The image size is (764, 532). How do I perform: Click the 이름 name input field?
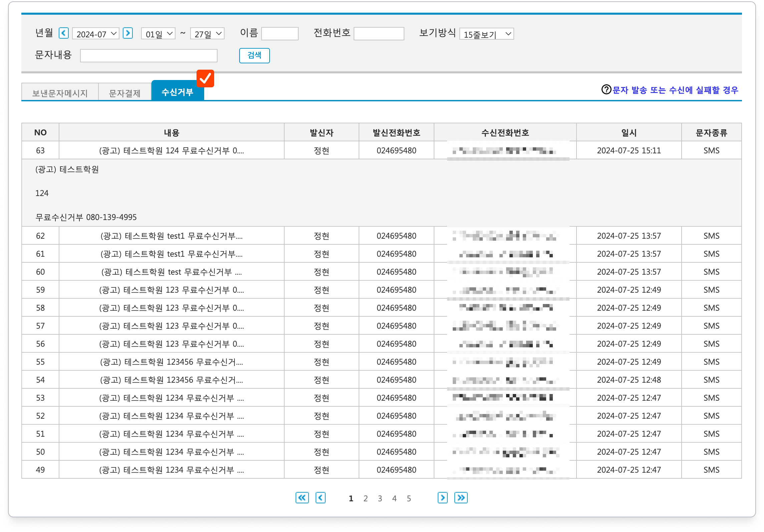coord(280,34)
